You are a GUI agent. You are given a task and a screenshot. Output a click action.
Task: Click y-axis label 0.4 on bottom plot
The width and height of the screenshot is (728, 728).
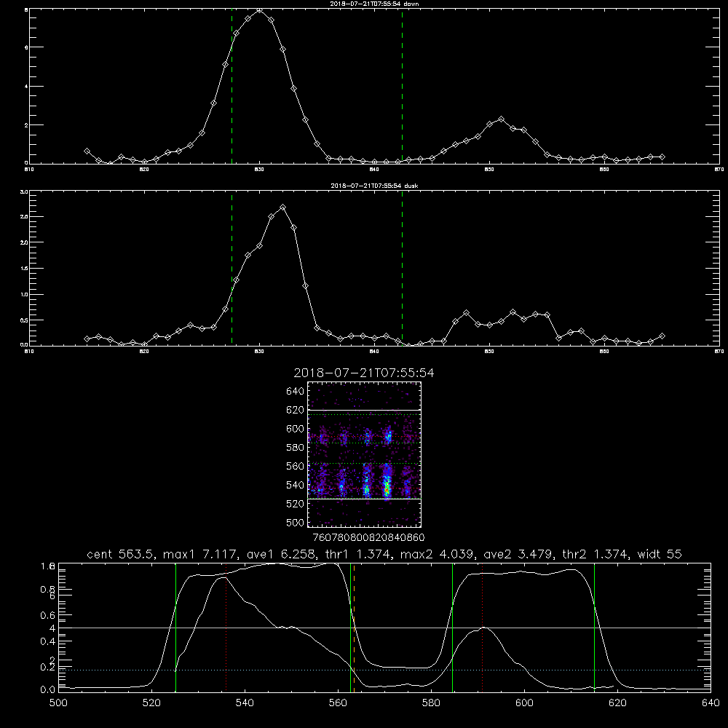47,641
